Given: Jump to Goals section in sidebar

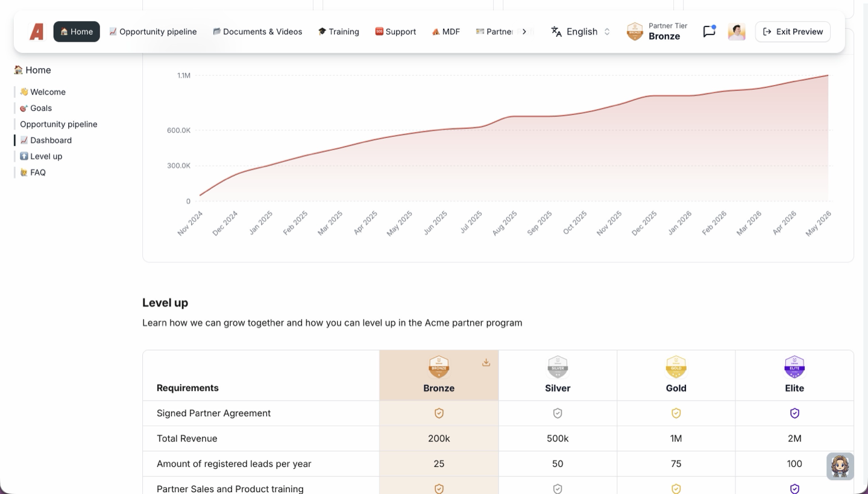Looking at the screenshot, I should [36, 108].
